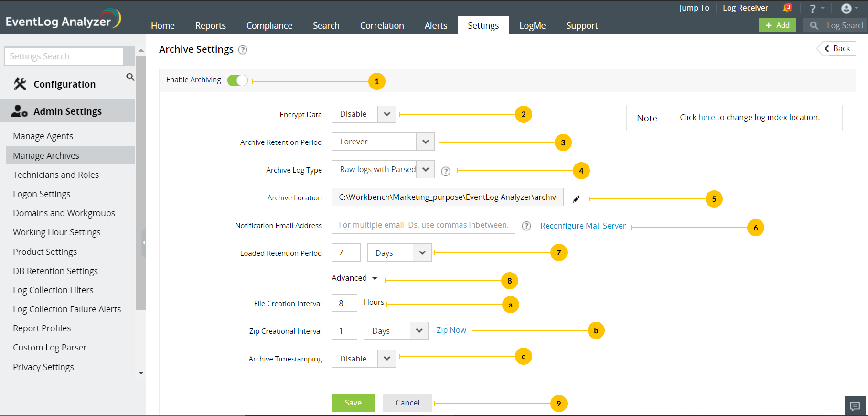Click the Loaded Retention Period number field

coord(346,252)
